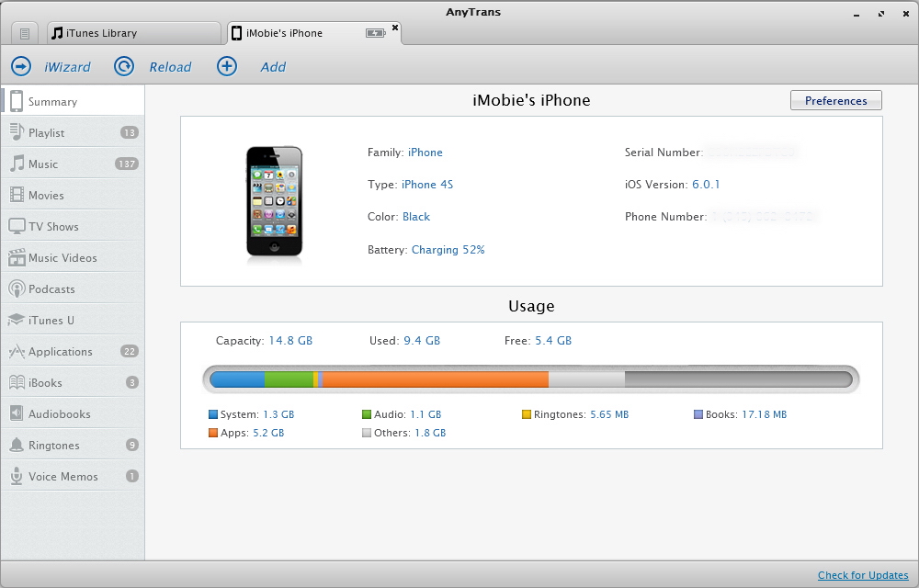Click the iWizard arrow icon
The image size is (919, 588).
point(21,66)
